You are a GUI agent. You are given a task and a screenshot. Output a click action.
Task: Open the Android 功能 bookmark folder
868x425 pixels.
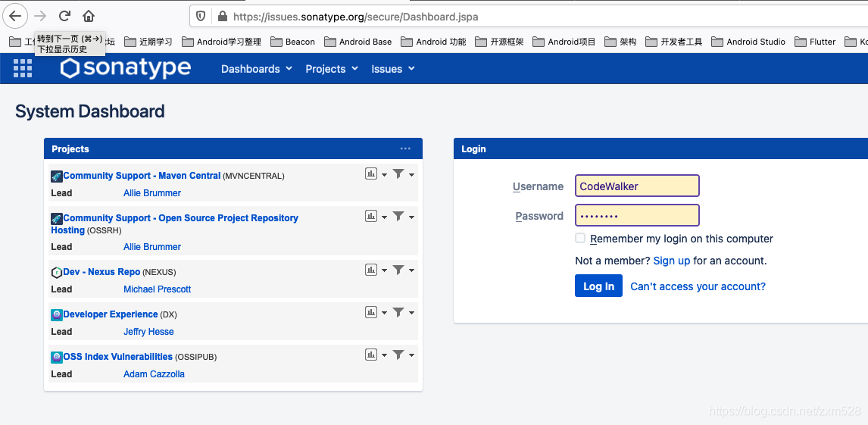433,42
